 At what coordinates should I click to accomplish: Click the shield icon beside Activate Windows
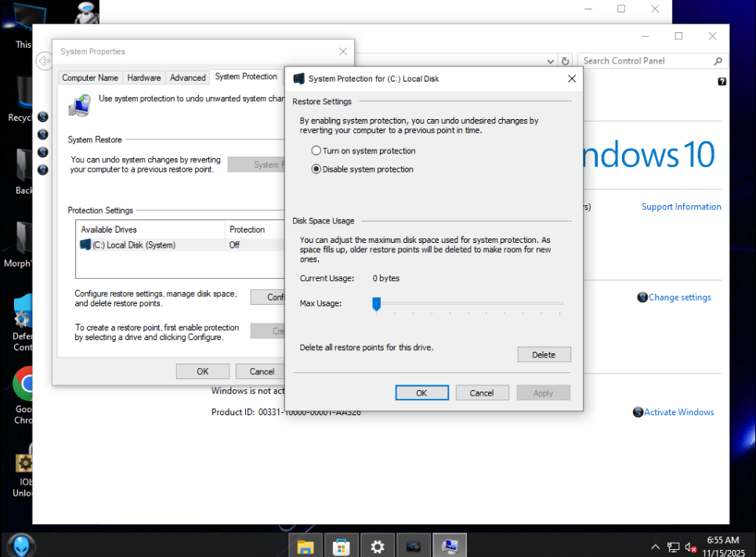[x=638, y=412]
